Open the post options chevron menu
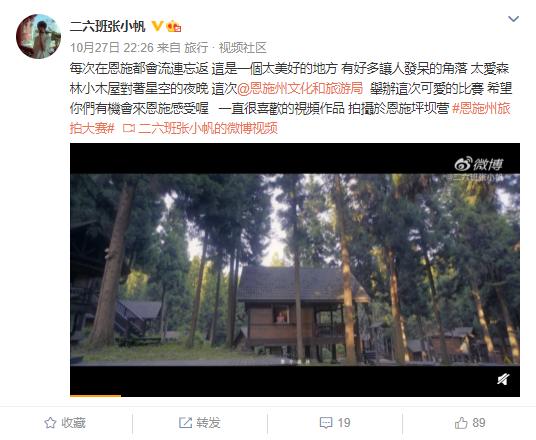Viewport: 536px width, 440px height. 513,19
